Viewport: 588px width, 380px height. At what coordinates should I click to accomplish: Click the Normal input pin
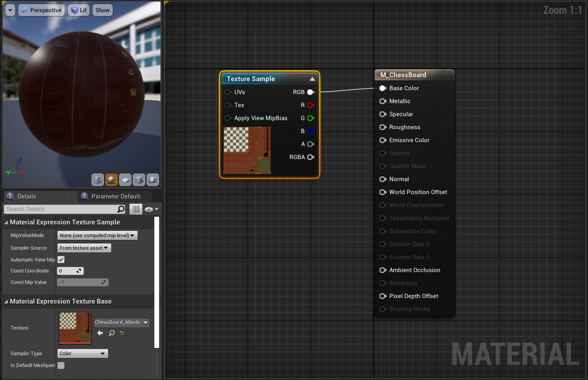(x=383, y=179)
